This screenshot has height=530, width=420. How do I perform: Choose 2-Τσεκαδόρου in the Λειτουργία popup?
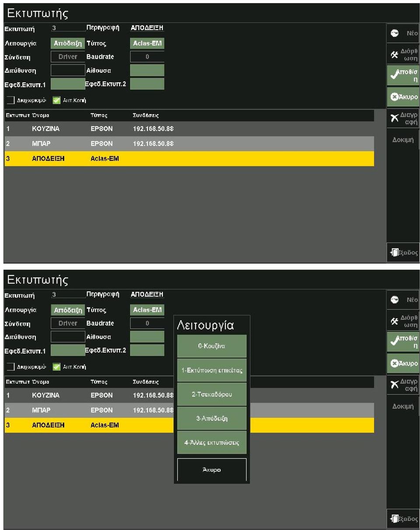[212, 394]
